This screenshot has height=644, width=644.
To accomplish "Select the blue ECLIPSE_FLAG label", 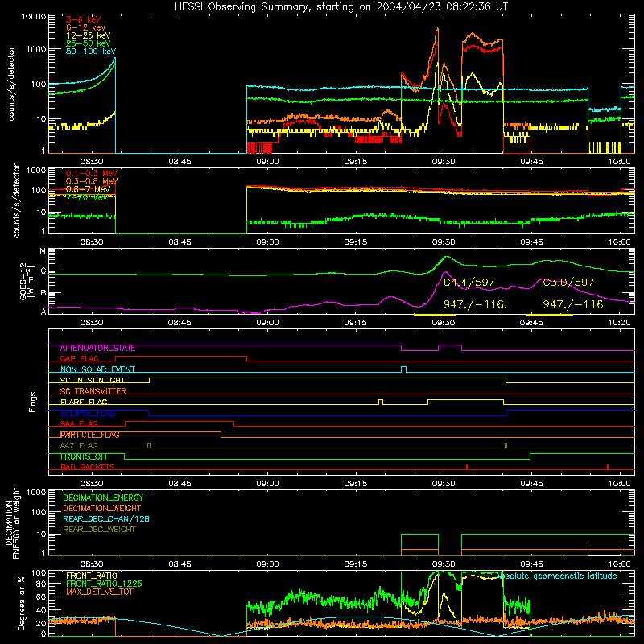I will point(88,413).
